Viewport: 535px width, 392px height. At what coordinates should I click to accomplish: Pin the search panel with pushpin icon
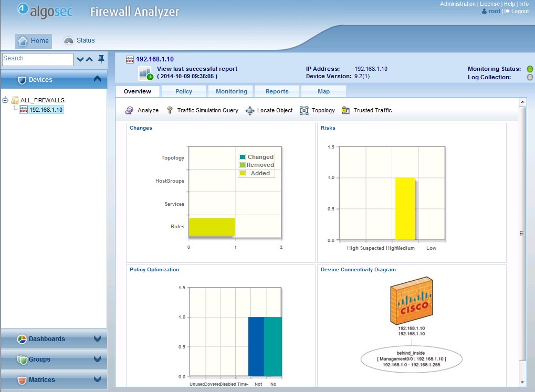[101, 59]
